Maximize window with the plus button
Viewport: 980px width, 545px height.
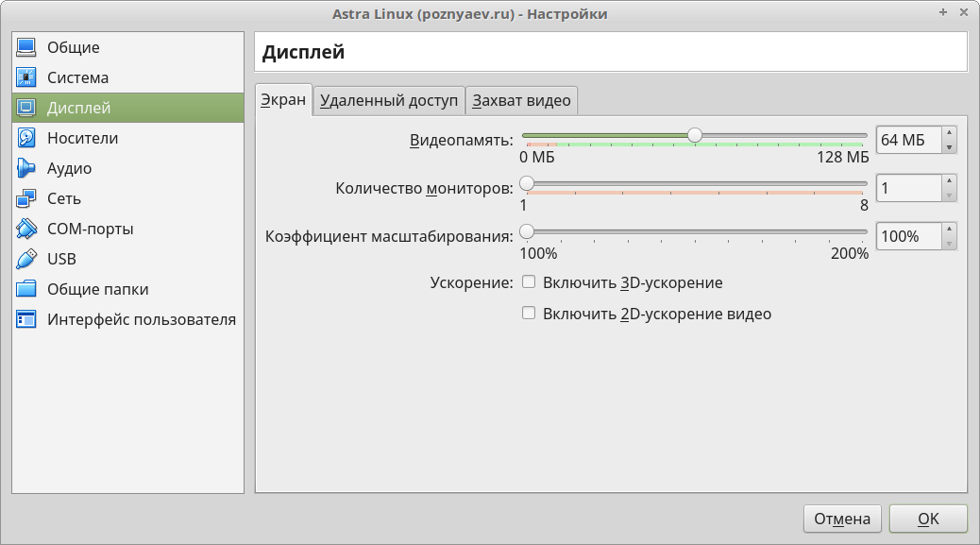[x=943, y=12]
